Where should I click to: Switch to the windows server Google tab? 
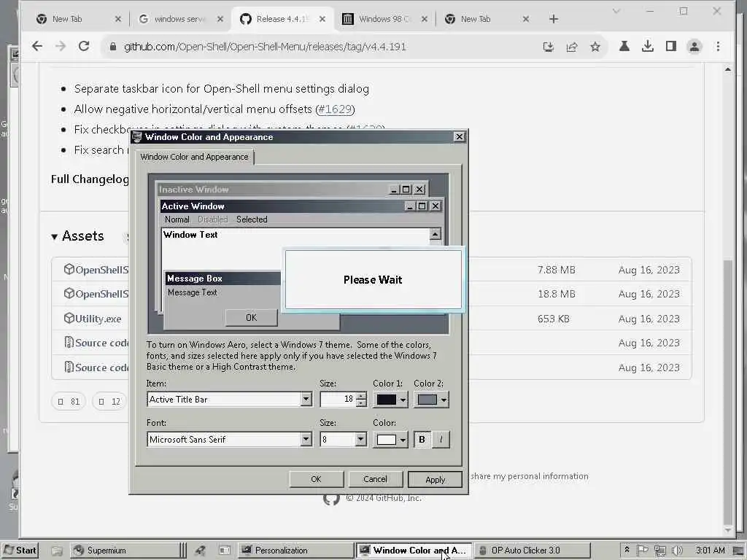coord(180,19)
